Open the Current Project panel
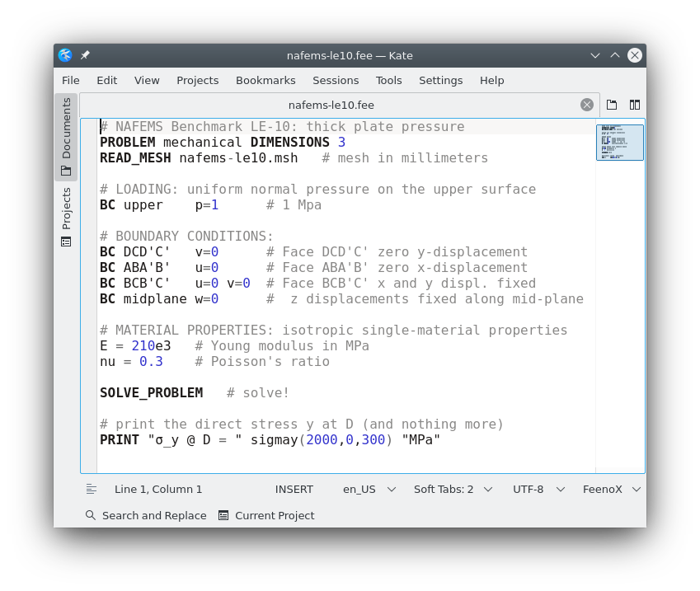This screenshot has width=700, height=591. point(266,515)
